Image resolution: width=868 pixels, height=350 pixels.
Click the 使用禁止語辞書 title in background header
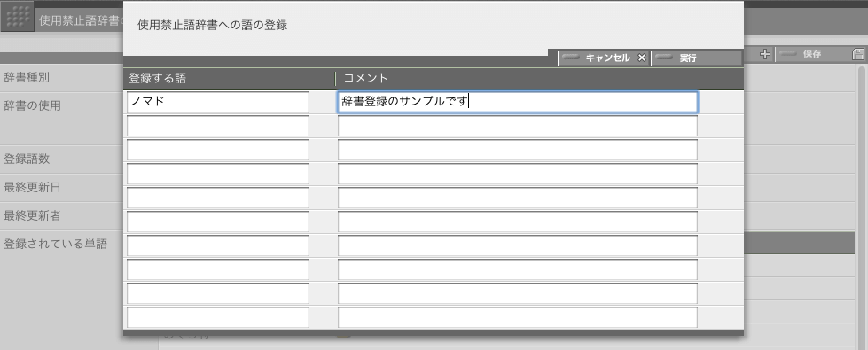click(x=81, y=21)
